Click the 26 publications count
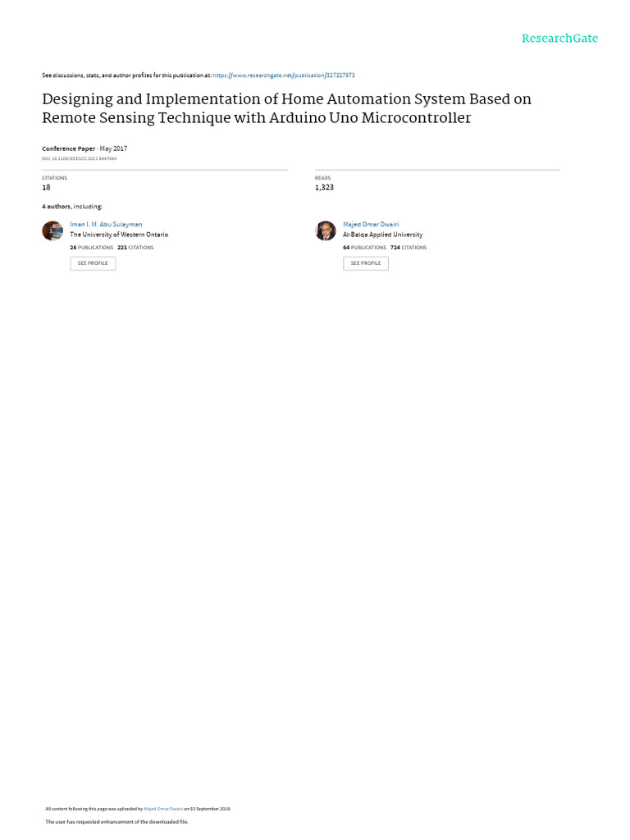 coord(91,247)
